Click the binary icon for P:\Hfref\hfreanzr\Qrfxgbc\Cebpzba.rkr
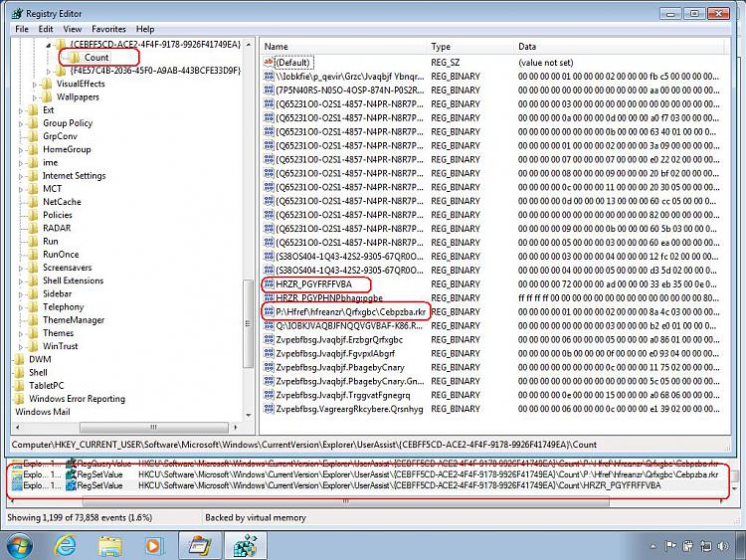746x560 pixels. pos(269,311)
